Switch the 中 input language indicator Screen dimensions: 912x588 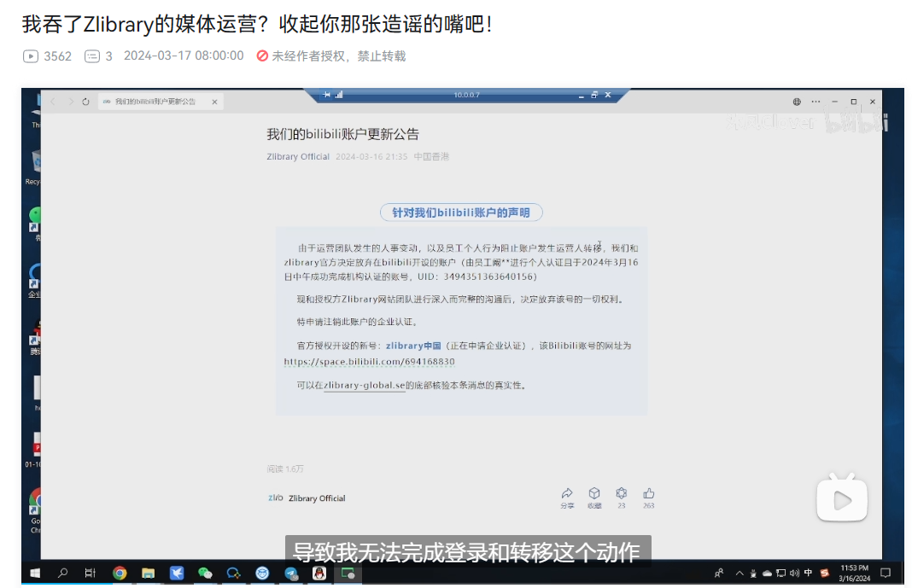(x=808, y=573)
